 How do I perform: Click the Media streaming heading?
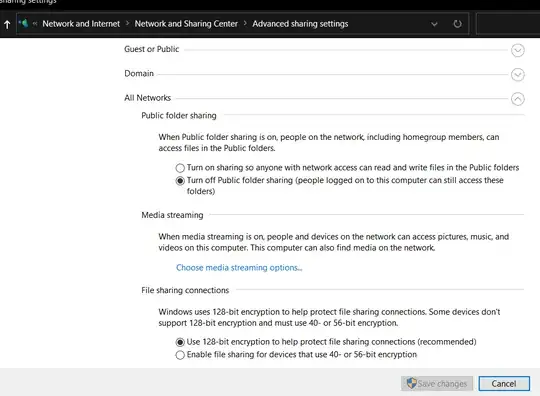pyautogui.click(x=172, y=215)
